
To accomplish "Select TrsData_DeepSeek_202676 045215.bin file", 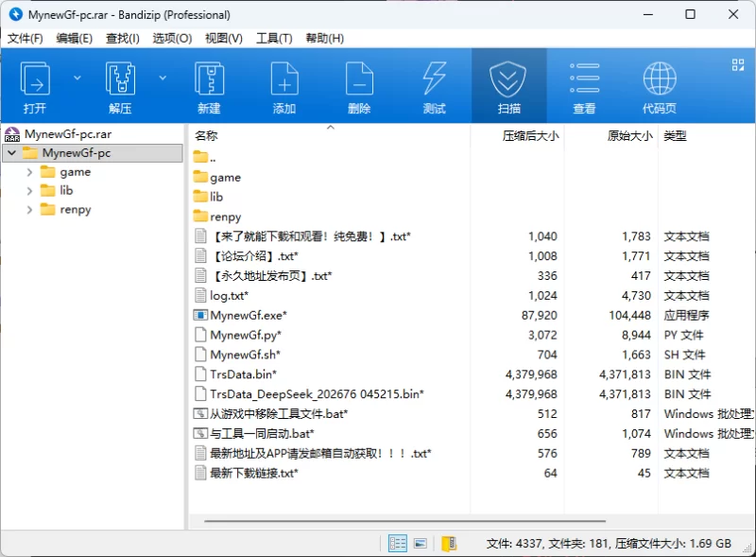I will pos(317,393).
